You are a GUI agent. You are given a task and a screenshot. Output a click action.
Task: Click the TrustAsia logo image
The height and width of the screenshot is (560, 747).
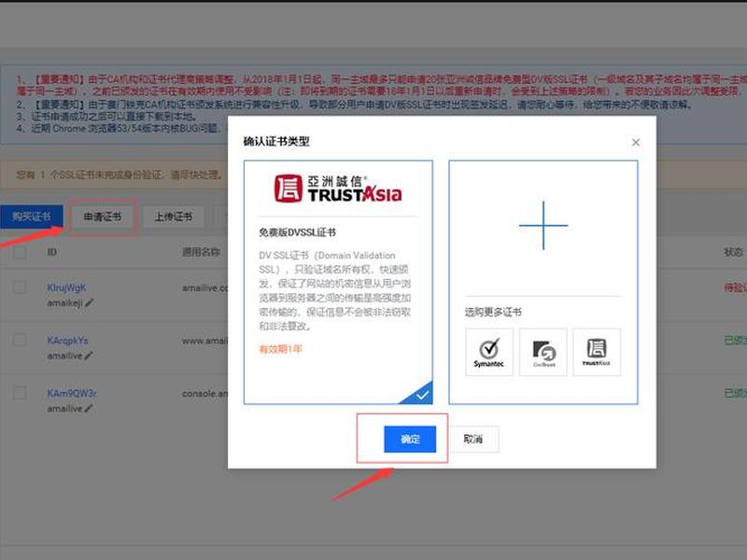pyautogui.click(x=338, y=189)
